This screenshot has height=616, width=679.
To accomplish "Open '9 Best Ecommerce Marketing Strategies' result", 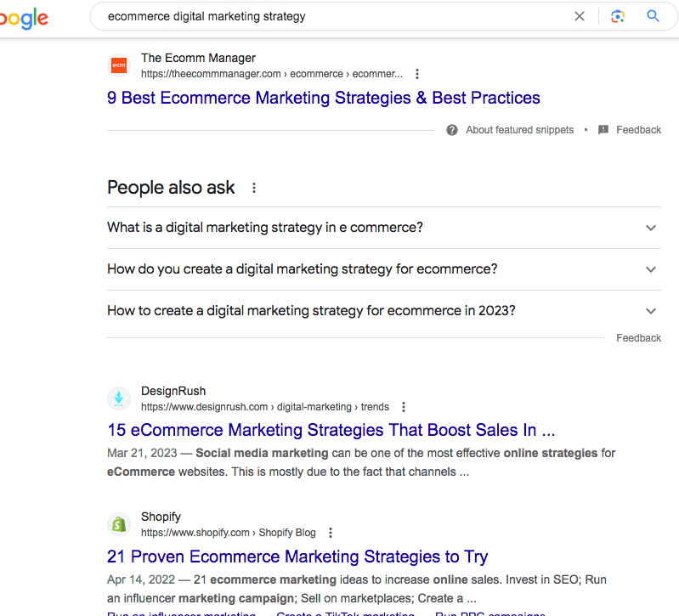I will [x=324, y=98].
